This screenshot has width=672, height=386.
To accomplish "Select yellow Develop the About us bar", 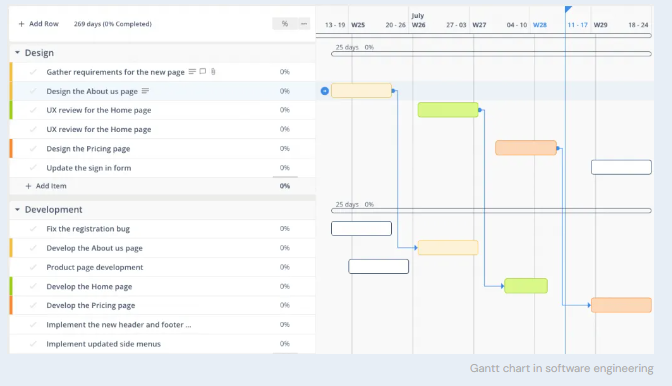I will [x=448, y=248].
